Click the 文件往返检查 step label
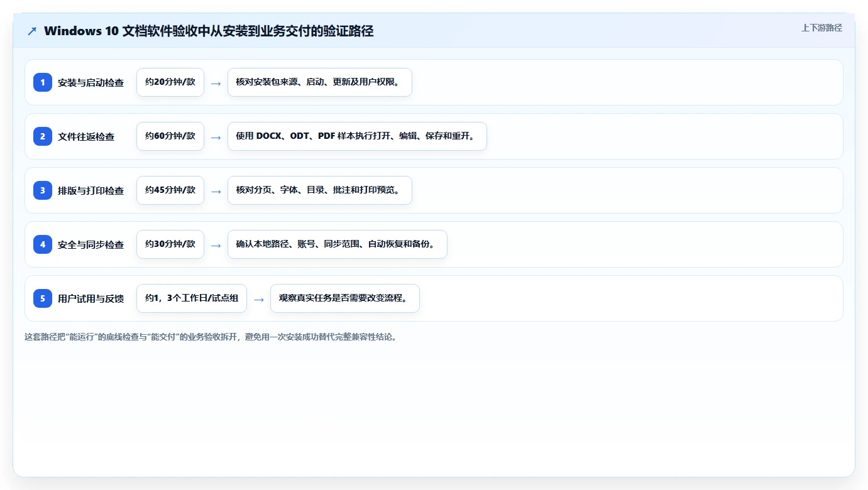This screenshot has height=490, width=868. coord(86,136)
